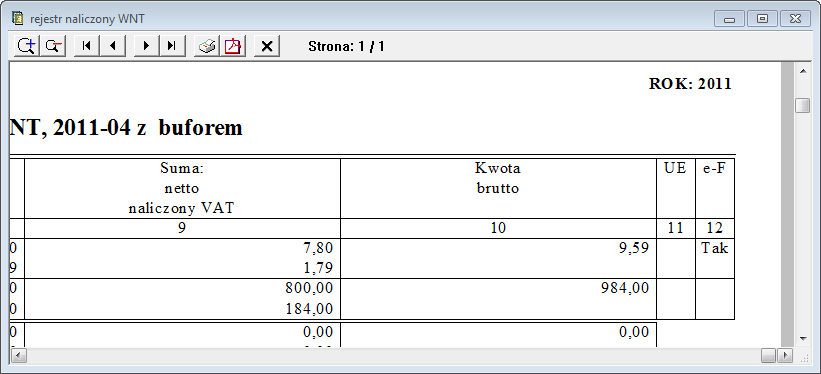Go to the previous page
821x374 pixels.
(x=113, y=46)
